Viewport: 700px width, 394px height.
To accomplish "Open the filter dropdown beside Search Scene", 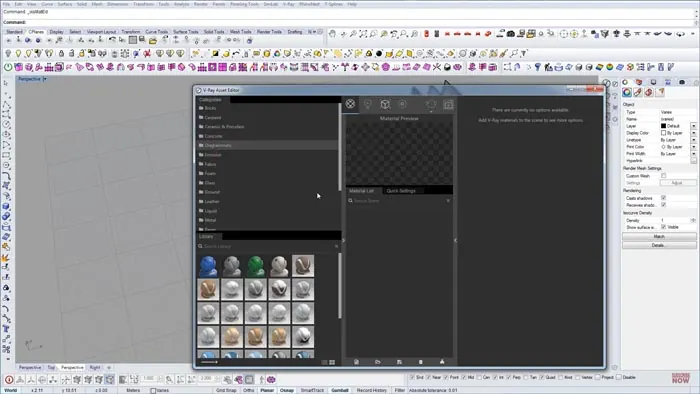I will [x=448, y=201].
